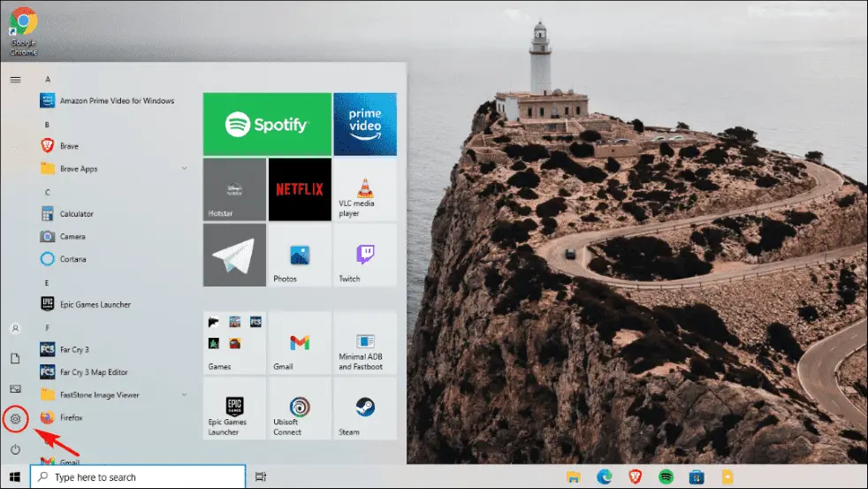Open the Games tile folder
Screen dimensions: 868x489
coord(234,343)
